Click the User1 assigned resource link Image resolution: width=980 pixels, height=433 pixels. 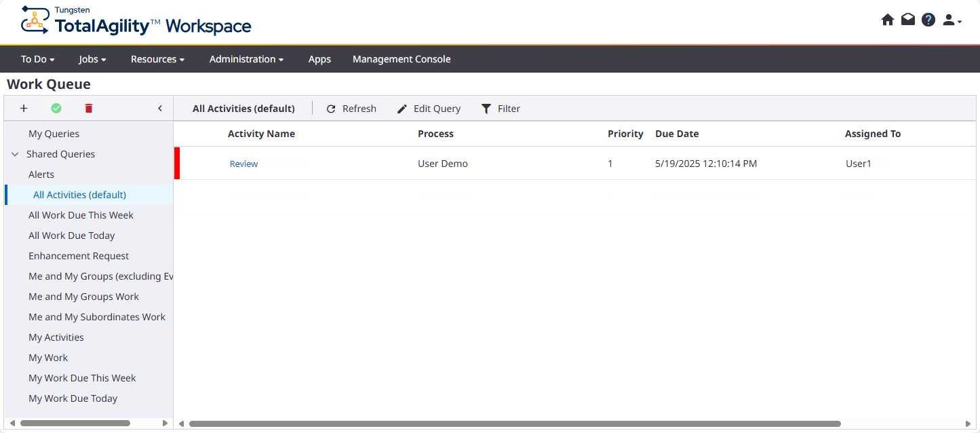coord(858,164)
